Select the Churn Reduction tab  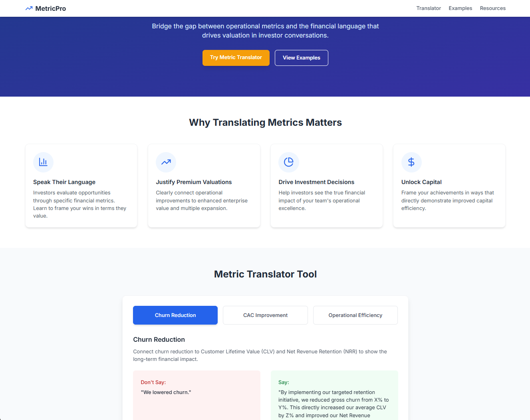(x=175, y=315)
